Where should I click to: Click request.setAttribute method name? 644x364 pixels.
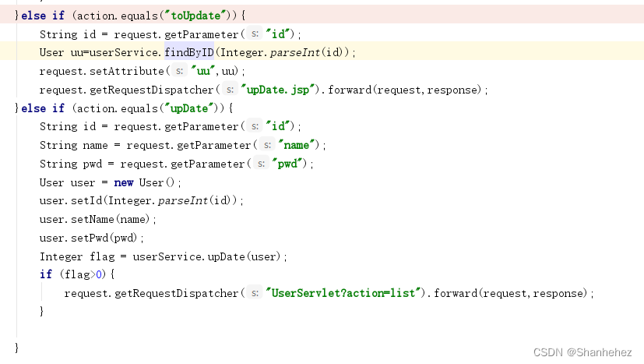[x=126, y=71]
